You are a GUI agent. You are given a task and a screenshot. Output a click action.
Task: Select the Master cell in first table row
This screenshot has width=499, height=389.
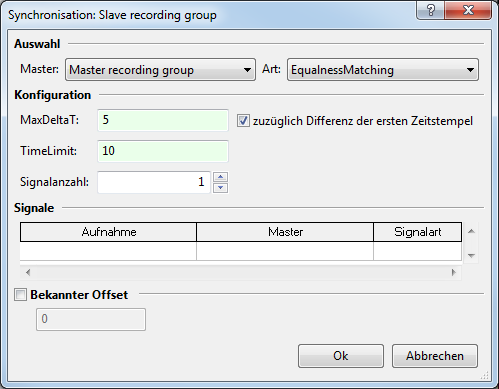(x=285, y=251)
